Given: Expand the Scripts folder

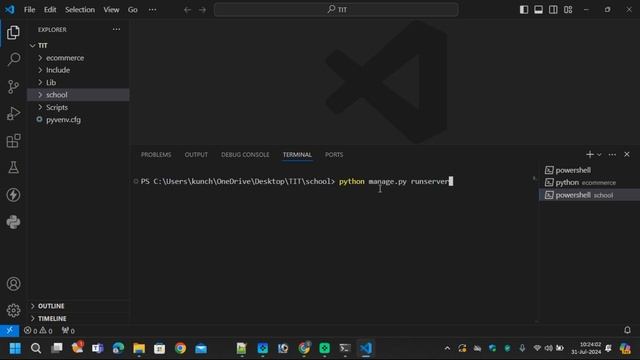Looking at the screenshot, I should pos(78,107).
